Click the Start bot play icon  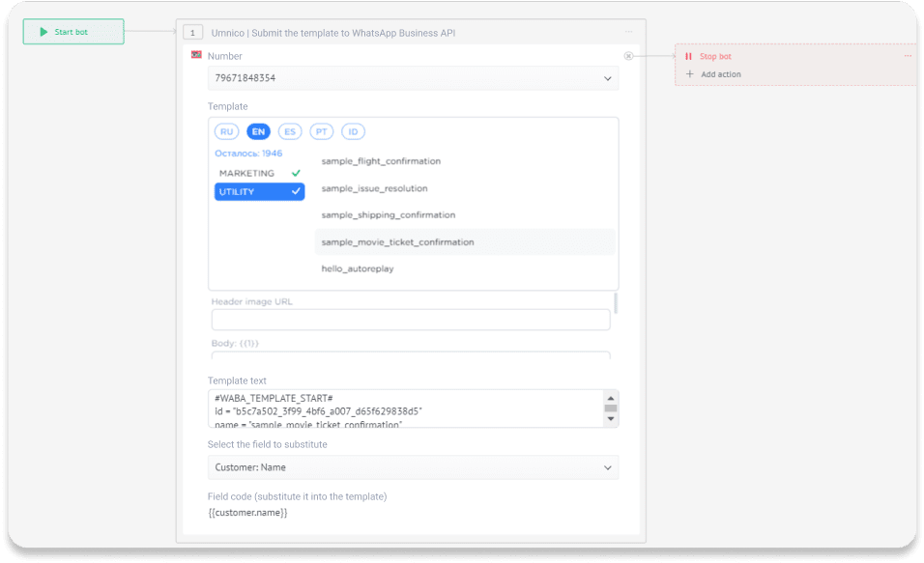coord(43,32)
